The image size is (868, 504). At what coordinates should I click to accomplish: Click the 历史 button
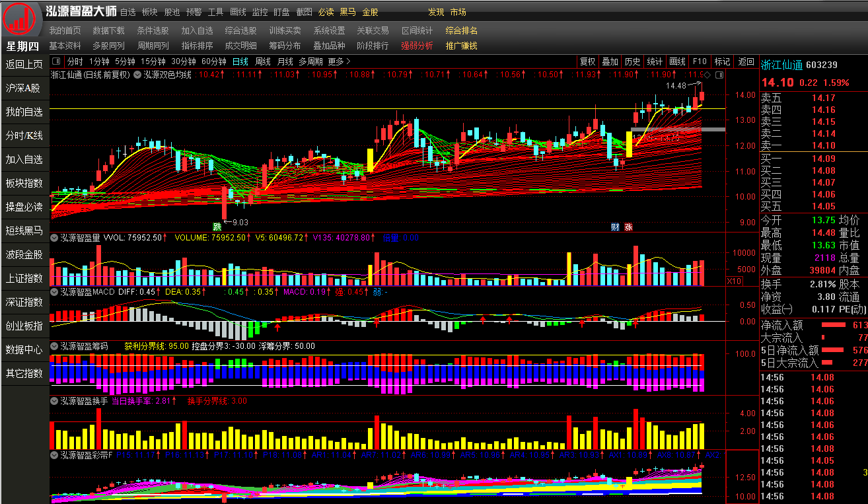[633, 61]
